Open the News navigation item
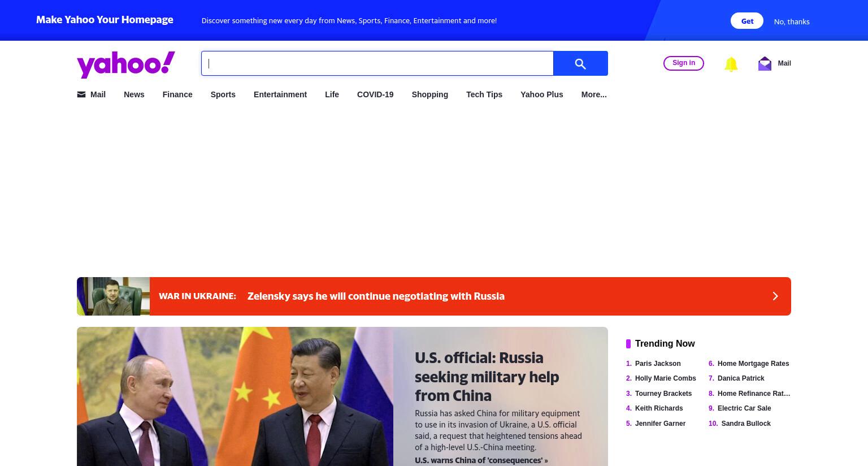The width and height of the screenshot is (868, 466). tap(134, 94)
